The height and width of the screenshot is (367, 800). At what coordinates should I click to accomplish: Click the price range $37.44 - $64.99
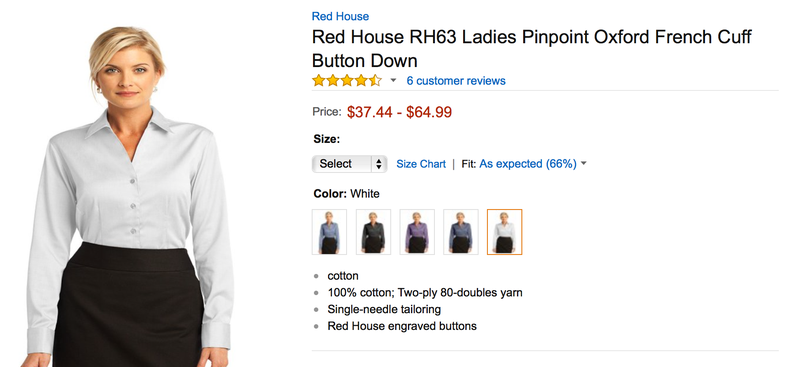coord(399,112)
